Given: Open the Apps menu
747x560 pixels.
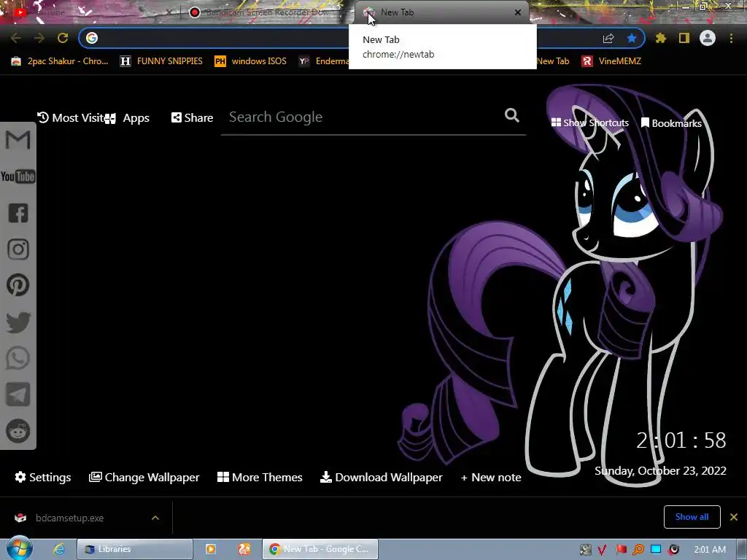Looking at the screenshot, I should pyautogui.click(x=127, y=118).
